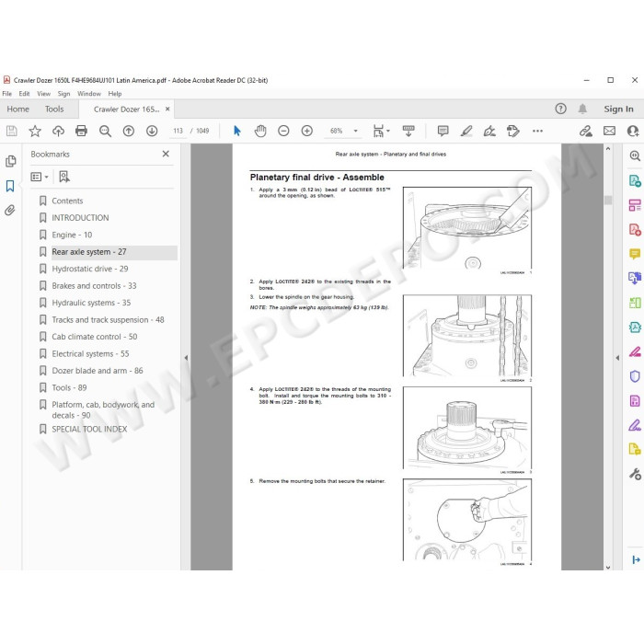Open page thumbnails panel icon
The height and width of the screenshot is (644, 644).
point(11,161)
